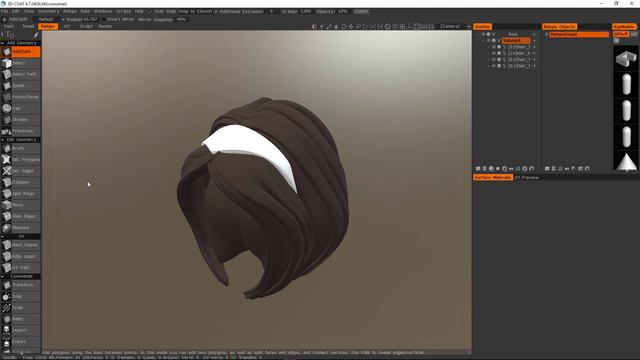This screenshot has height=360, width=640.
Task: Pick the Quads tool
Action: (20, 86)
